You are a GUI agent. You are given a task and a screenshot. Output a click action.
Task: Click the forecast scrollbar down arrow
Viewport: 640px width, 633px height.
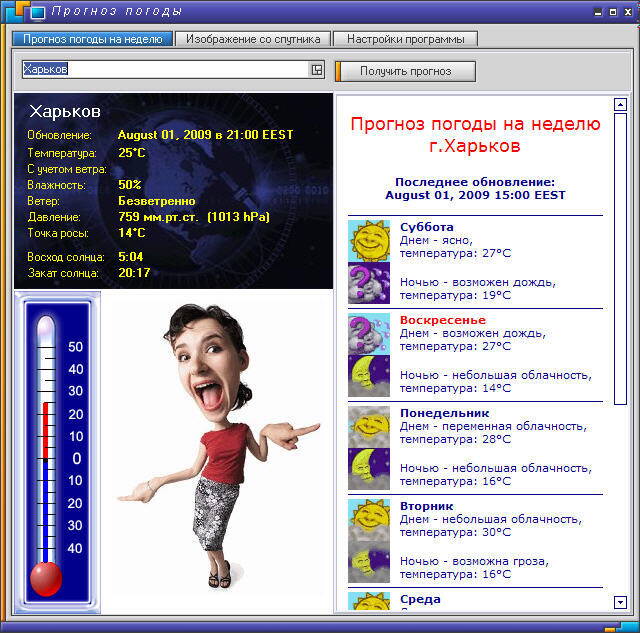click(620, 602)
